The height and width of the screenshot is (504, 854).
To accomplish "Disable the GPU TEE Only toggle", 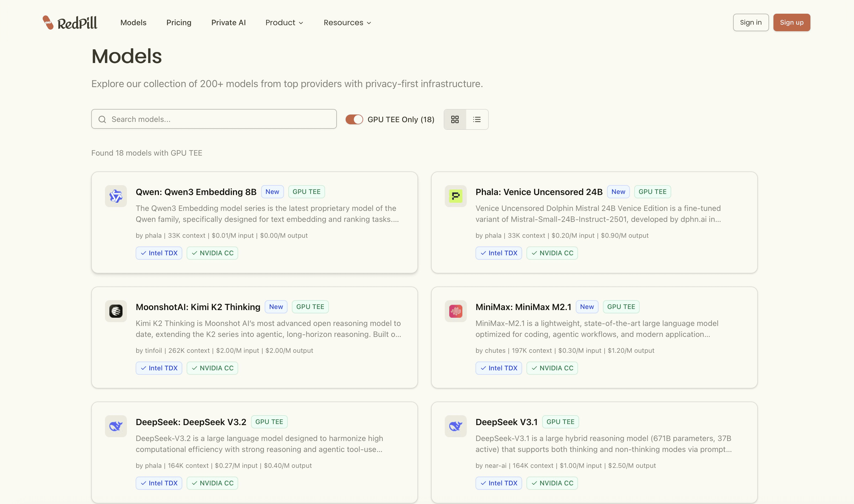I will tap(354, 119).
